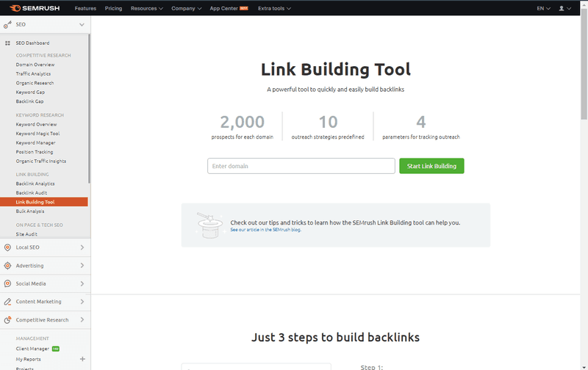The height and width of the screenshot is (370, 588).
Task: Expand the Competitive Research section arrow
Action: (82, 320)
